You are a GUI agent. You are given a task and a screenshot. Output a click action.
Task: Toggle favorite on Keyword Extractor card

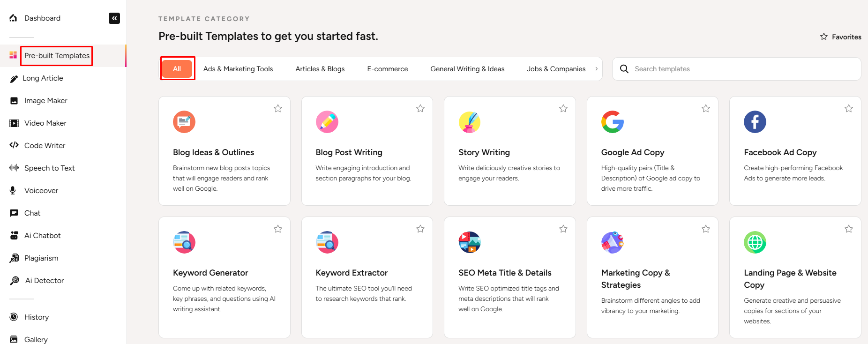click(420, 229)
